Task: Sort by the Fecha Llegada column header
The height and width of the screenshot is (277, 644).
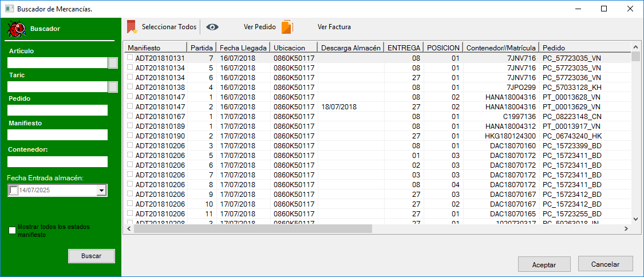Action: pyautogui.click(x=243, y=48)
